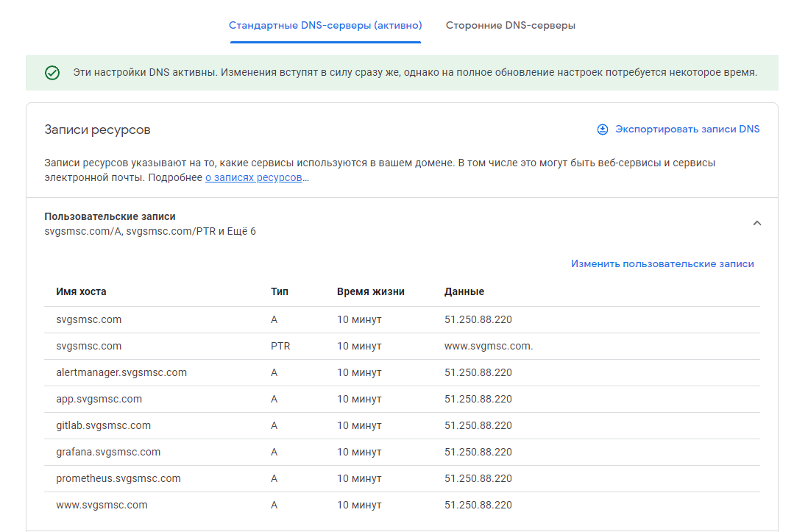Click the green checkmark icon in the status banner
The height and width of the screenshot is (532, 808).
(x=51, y=73)
